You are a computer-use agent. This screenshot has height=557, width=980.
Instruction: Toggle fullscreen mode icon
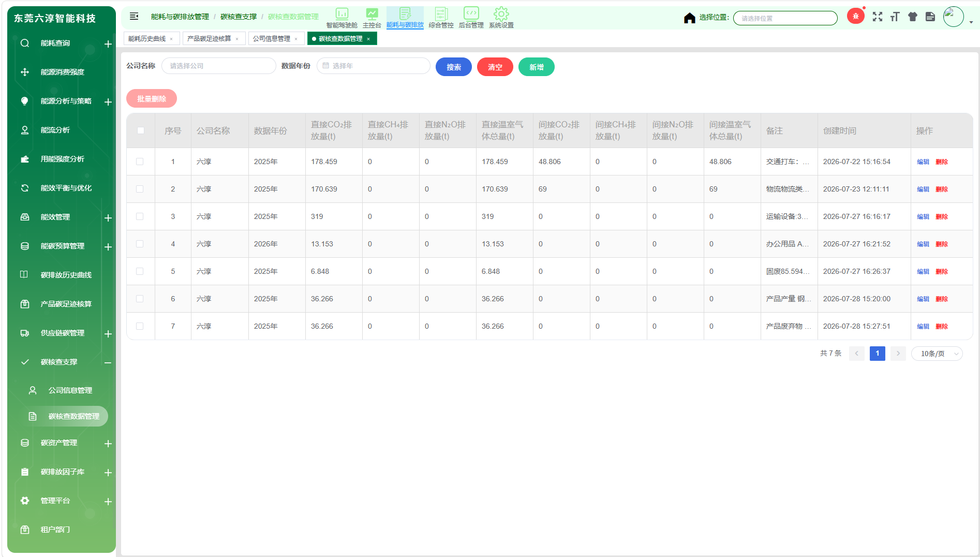[x=878, y=17]
